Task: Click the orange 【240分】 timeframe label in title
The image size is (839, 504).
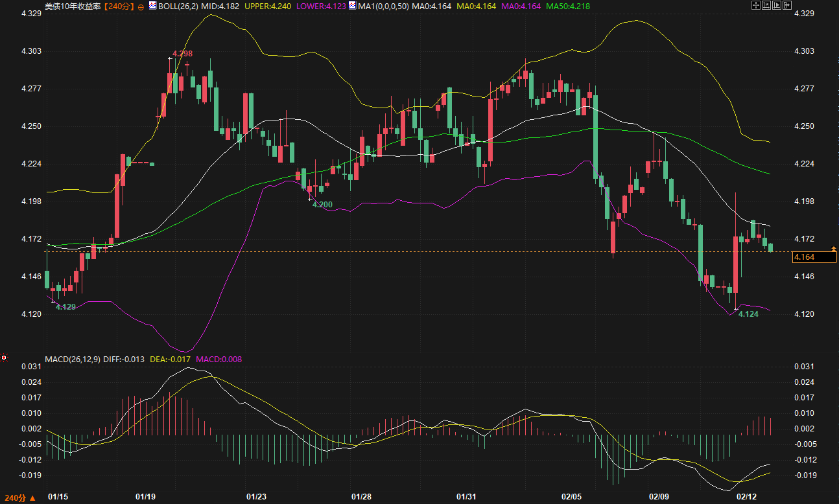Action: pyautogui.click(x=119, y=6)
